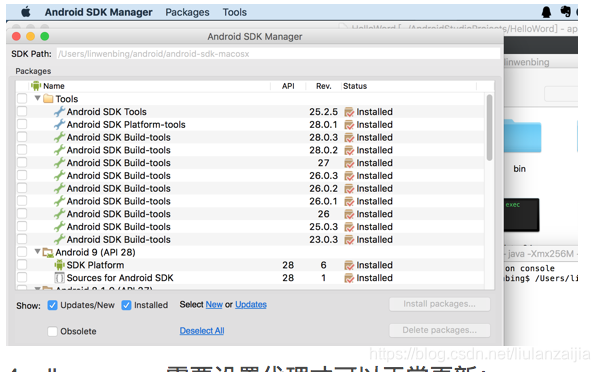The image size is (600, 372).
Task: Click Installed status icon for Build-tools 27
Action: [349, 163]
